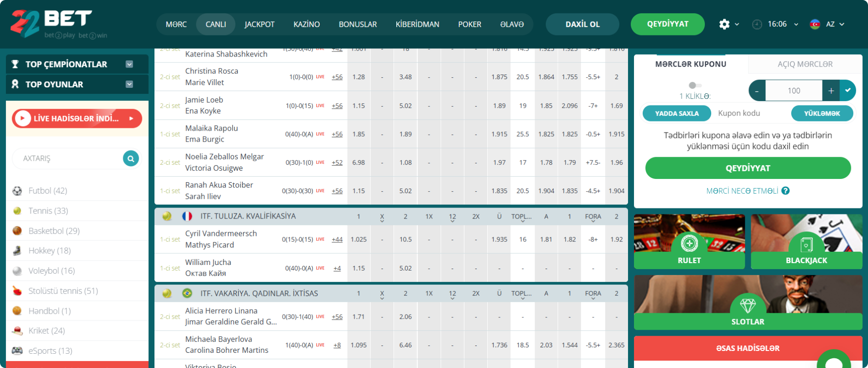
Task: Click the QEYDİYYAT button in coupon panel
Action: 748,168
